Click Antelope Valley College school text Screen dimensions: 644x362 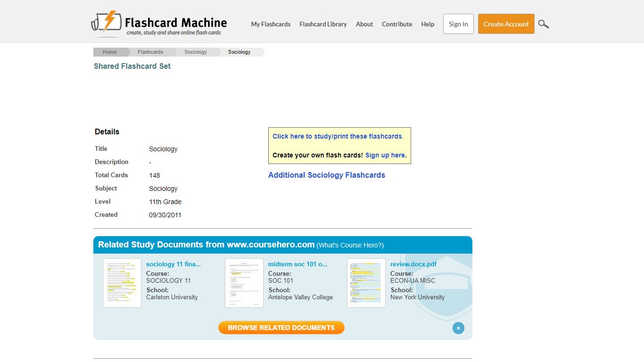coord(300,297)
